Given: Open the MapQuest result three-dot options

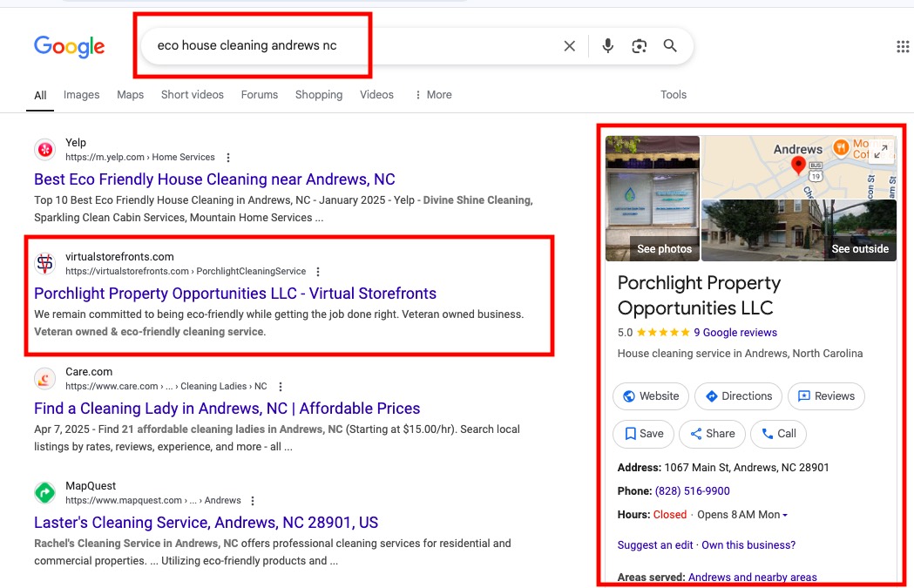Looking at the screenshot, I should point(253,501).
